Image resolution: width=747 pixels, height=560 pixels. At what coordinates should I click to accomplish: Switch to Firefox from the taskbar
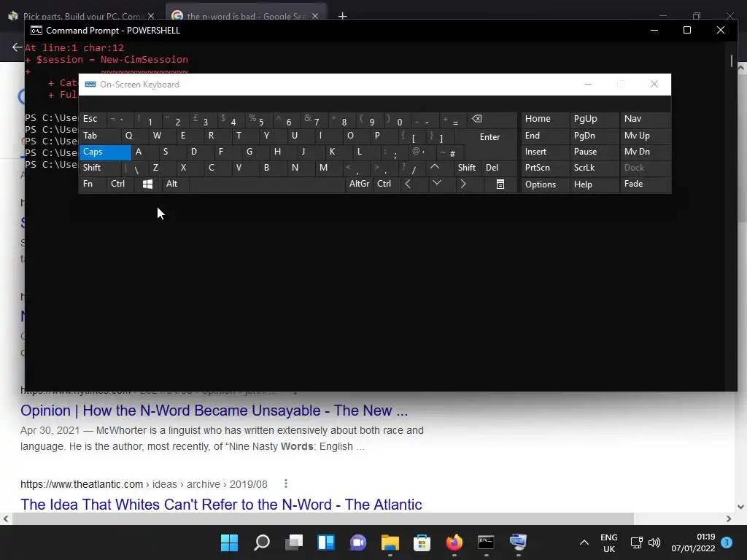454,542
